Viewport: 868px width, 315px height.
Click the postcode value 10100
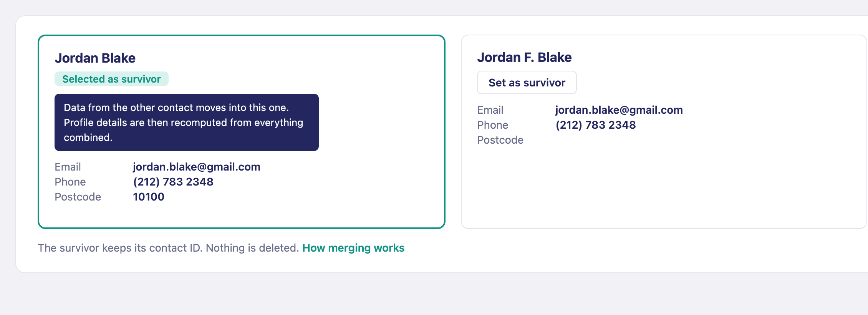[149, 197]
